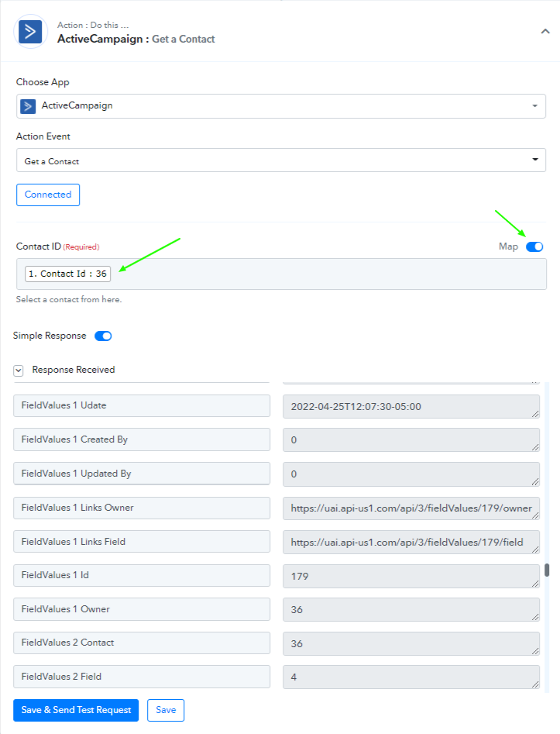Click the Connected button
The height and width of the screenshot is (734, 560).
pos(48,195)
